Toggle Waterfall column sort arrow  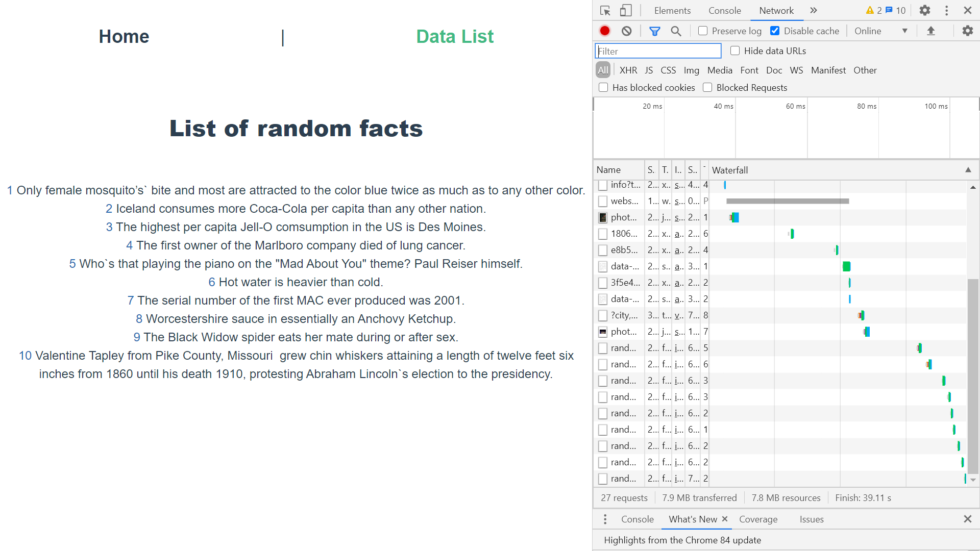pyautogui.click(x=968, y=170)
